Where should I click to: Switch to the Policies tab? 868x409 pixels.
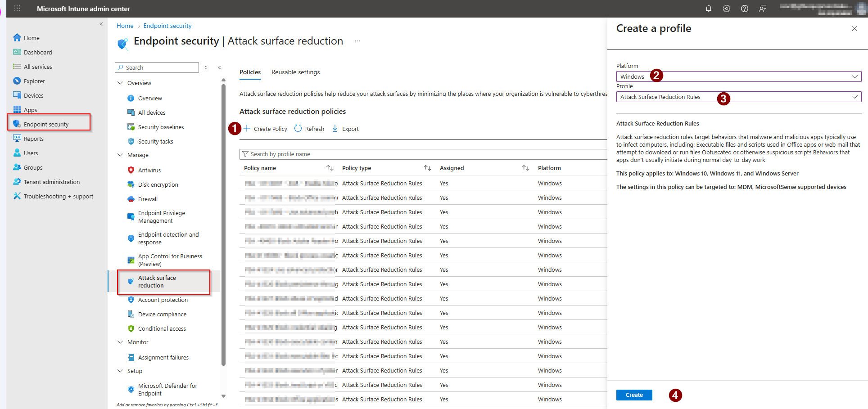tap(250, 72)
